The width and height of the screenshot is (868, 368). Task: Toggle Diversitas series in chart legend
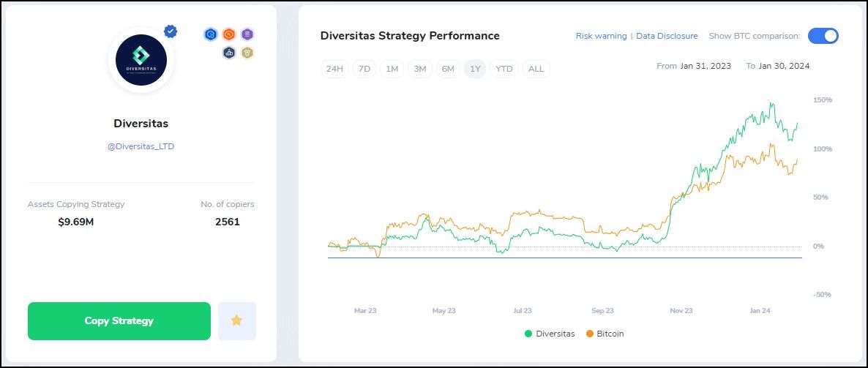click(549, 334)
